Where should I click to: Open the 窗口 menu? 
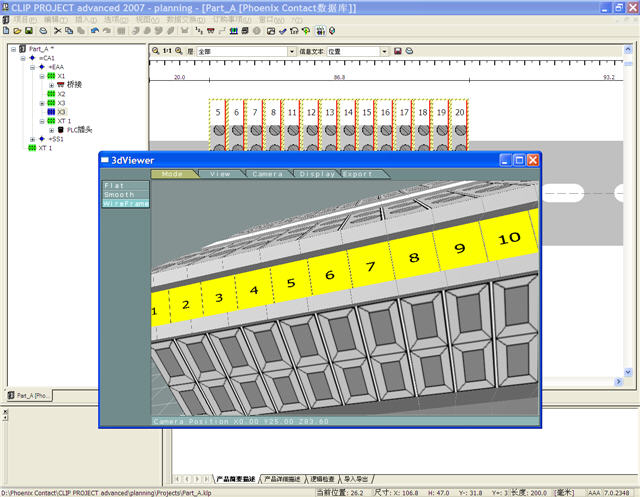pos(271,20)
